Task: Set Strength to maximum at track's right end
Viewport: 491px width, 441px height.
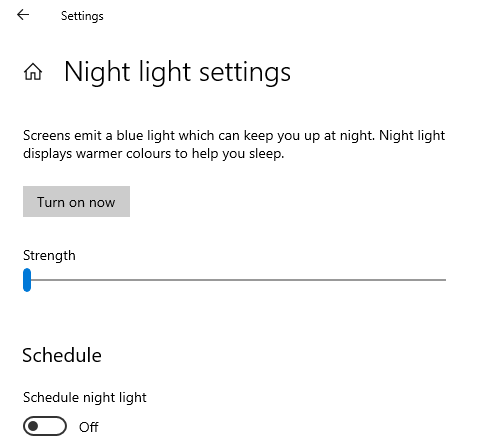Action: [x=445, y=280]
